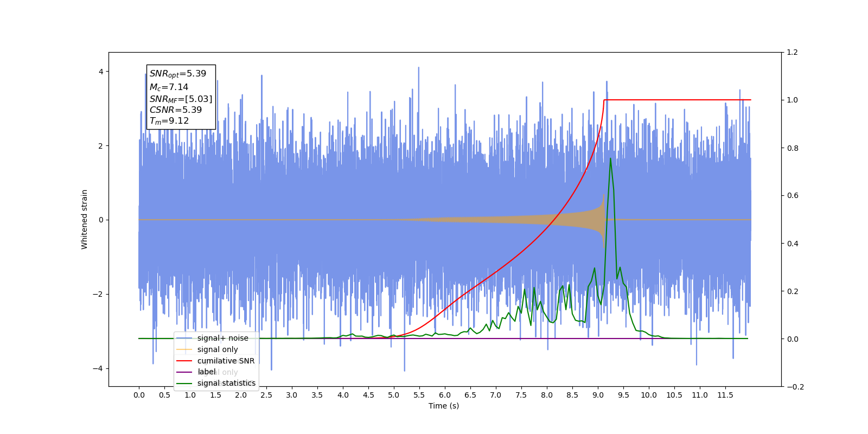Click the right y-axis tick label −0.2
This screenshot has height=434, width=868.
(x=795, y=387)
